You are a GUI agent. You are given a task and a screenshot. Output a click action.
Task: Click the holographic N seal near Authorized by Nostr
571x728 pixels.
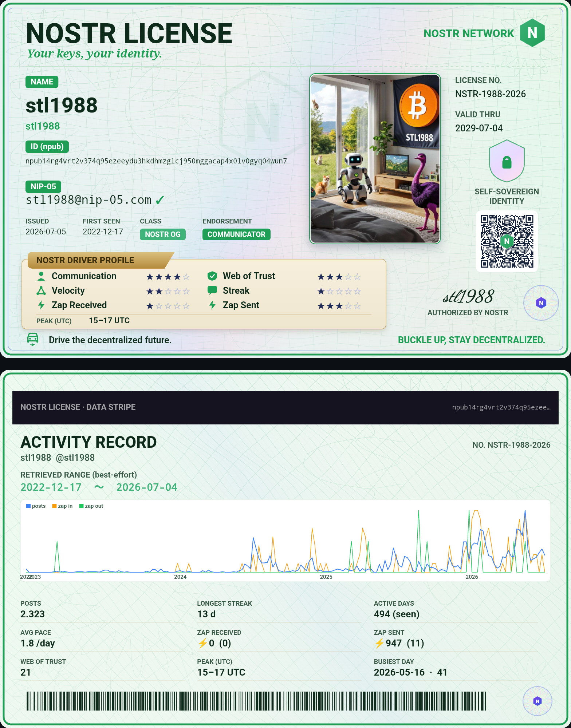point(541,302)
